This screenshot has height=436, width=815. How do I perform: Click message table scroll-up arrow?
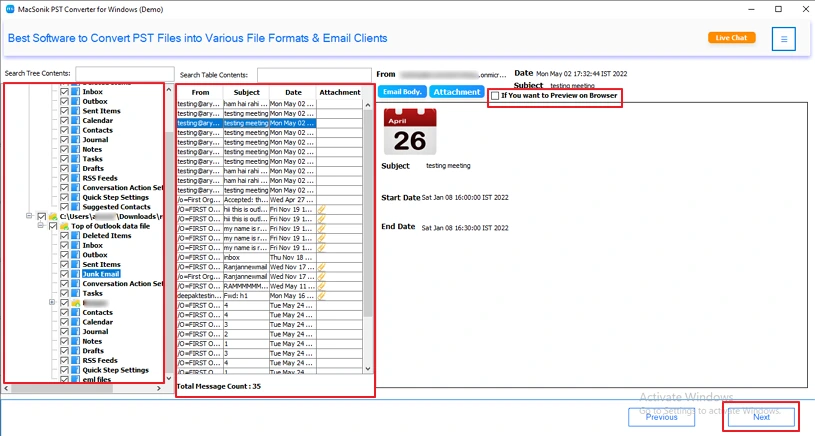[367, 105]
